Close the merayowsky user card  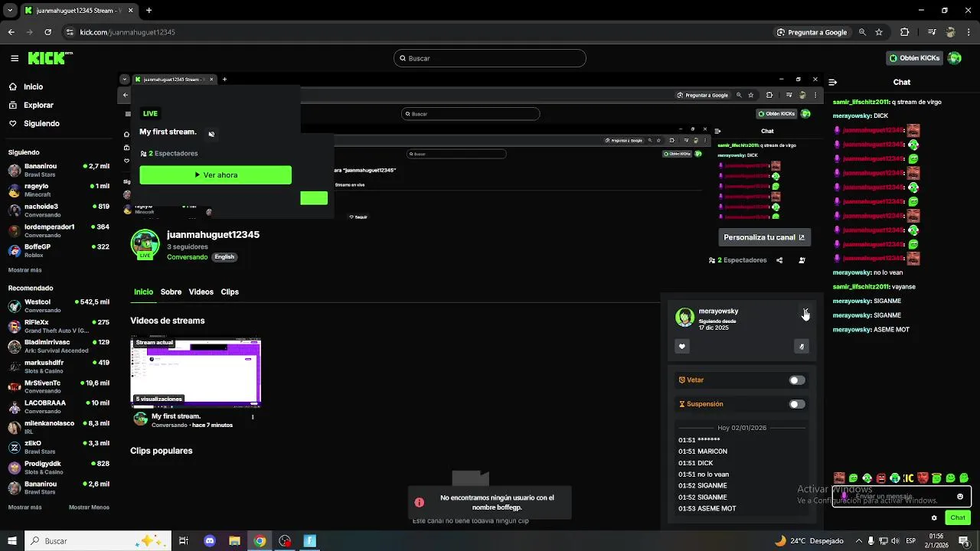[x=805, y=311]
